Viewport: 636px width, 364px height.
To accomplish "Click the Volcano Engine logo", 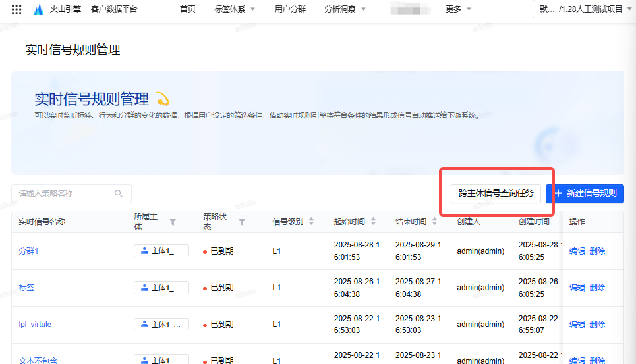I will click(x=38, y=9).
